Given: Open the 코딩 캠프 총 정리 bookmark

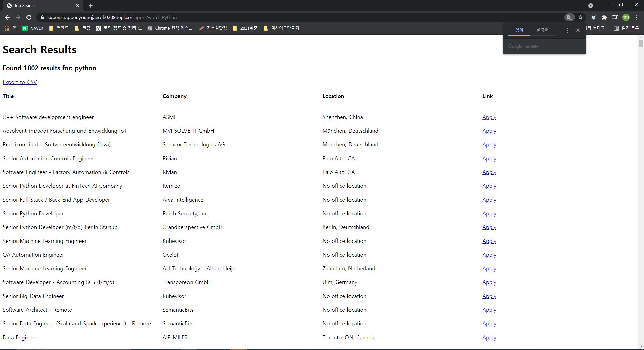Looking at the screenshot, I should [119, 28].
